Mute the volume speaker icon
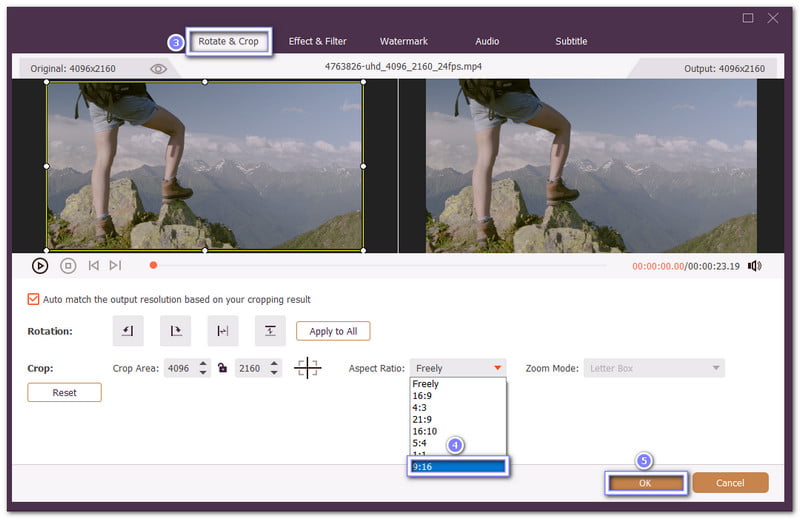The image size is (800, 519). (754, 266)
